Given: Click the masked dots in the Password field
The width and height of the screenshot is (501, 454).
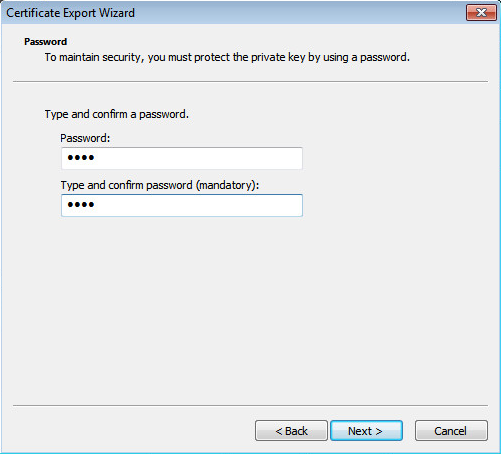Looking at the screenshot, I should click(81, 158).
